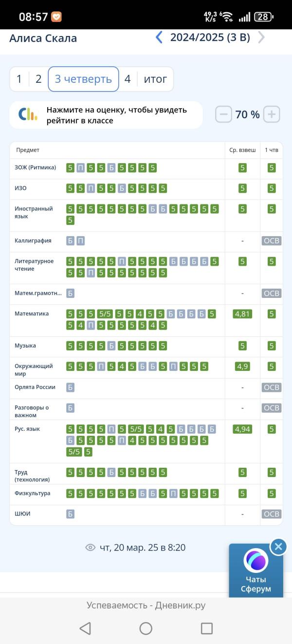
Task: Decrease zoom with minus button
Action: (x=223, y=115)
